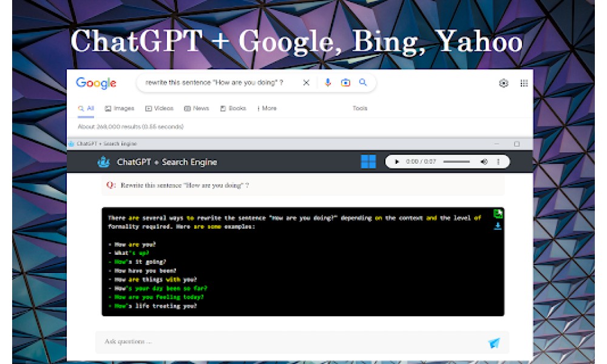
Task: Click the ChatGPT + Search Engine title text
Action: (167, 162)
